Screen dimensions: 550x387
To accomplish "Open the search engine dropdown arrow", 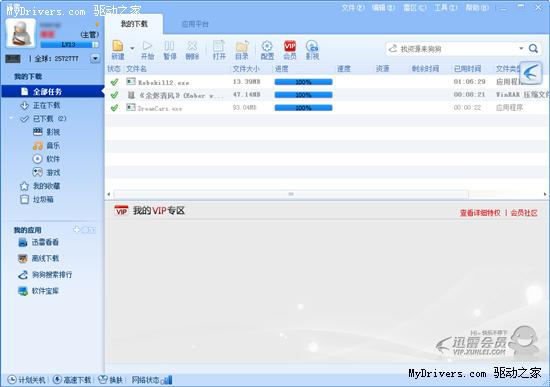I will 521,48.
